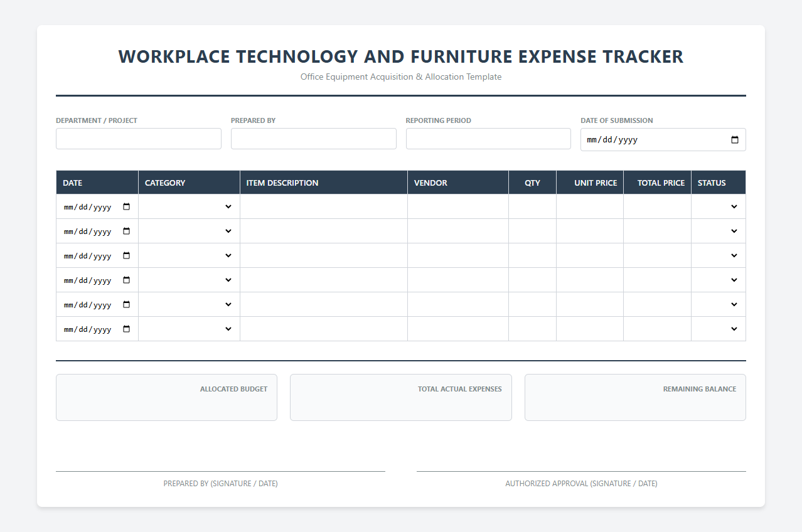The height and width of the screenshot is (532, 802).
Task: Click the Remaining Balance summary box
Action: tap(635, 397)
